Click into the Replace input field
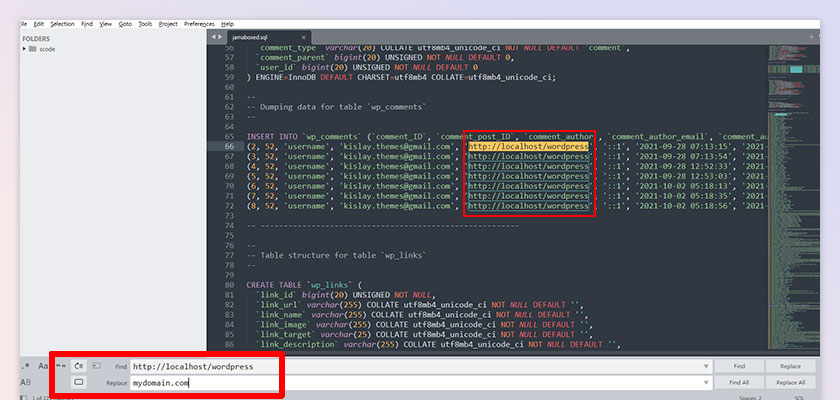 421,383
